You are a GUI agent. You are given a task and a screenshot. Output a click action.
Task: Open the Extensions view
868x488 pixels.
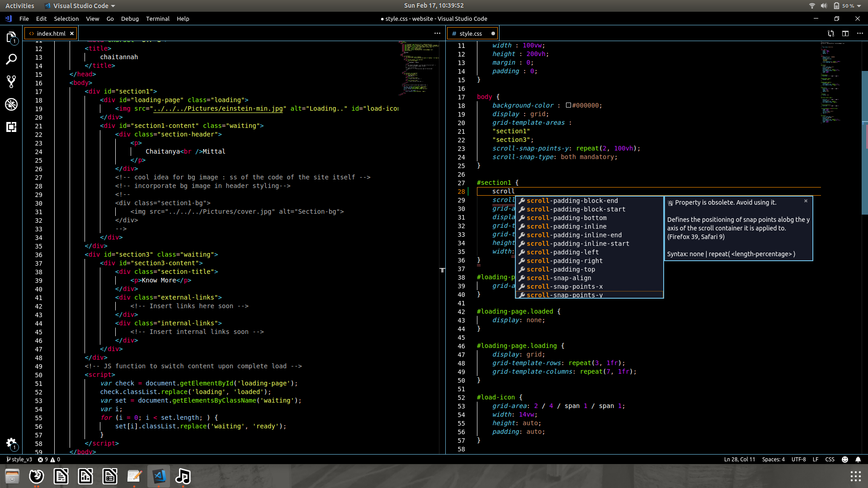click(x=11, y=127)
